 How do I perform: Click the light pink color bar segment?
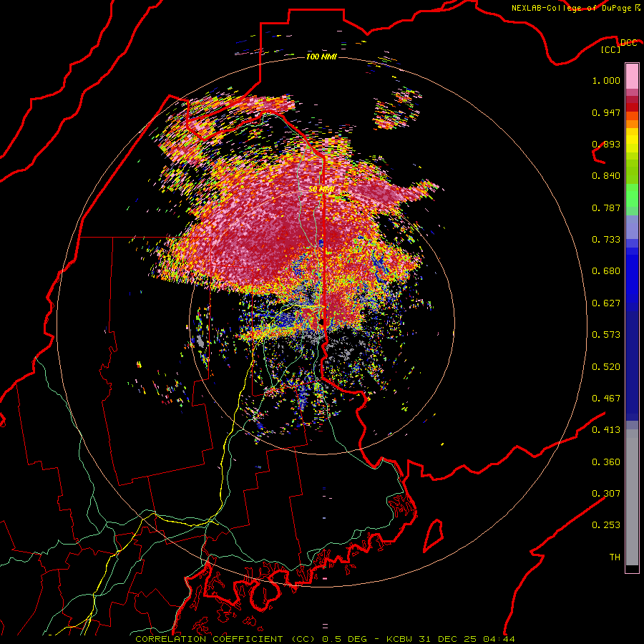[x=632, y=77]
